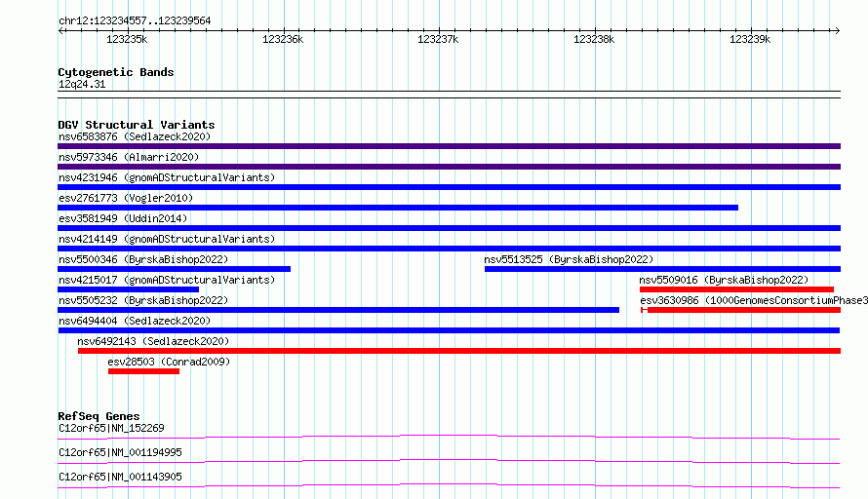Select the magenta line for C12orf65|NM_152269

449,438
